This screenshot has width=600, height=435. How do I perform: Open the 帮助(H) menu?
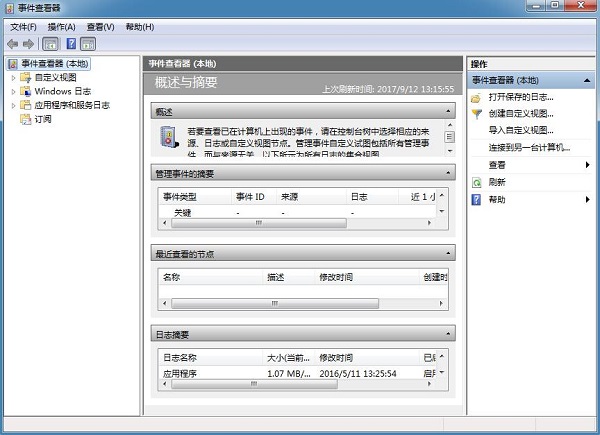point(140,27)
